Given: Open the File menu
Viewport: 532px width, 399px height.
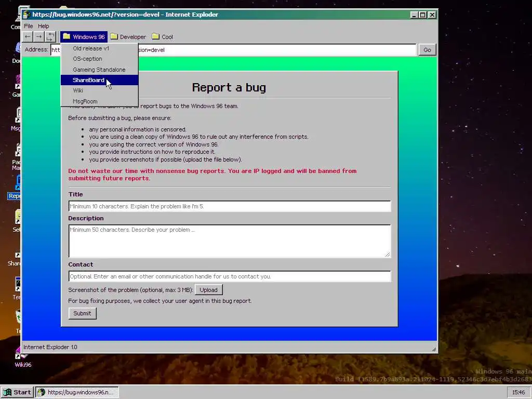Looking at the screenshot, I should tap(29, 26).
